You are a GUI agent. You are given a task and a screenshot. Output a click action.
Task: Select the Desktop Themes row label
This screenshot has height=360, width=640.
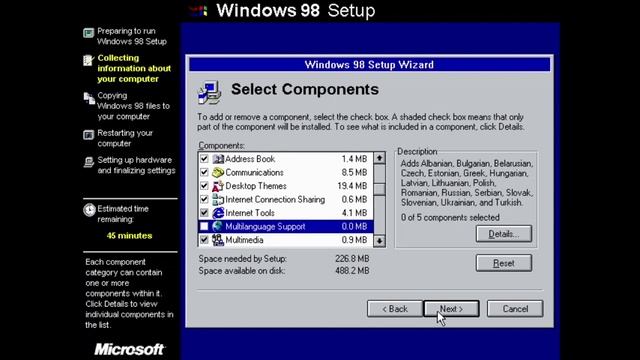point(256,186)
